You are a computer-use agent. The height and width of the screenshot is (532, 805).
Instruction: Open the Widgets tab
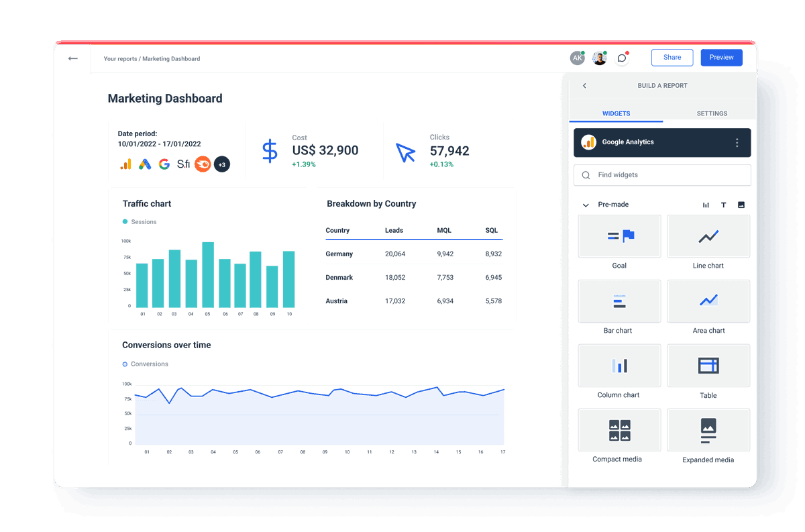coord(616,113)
